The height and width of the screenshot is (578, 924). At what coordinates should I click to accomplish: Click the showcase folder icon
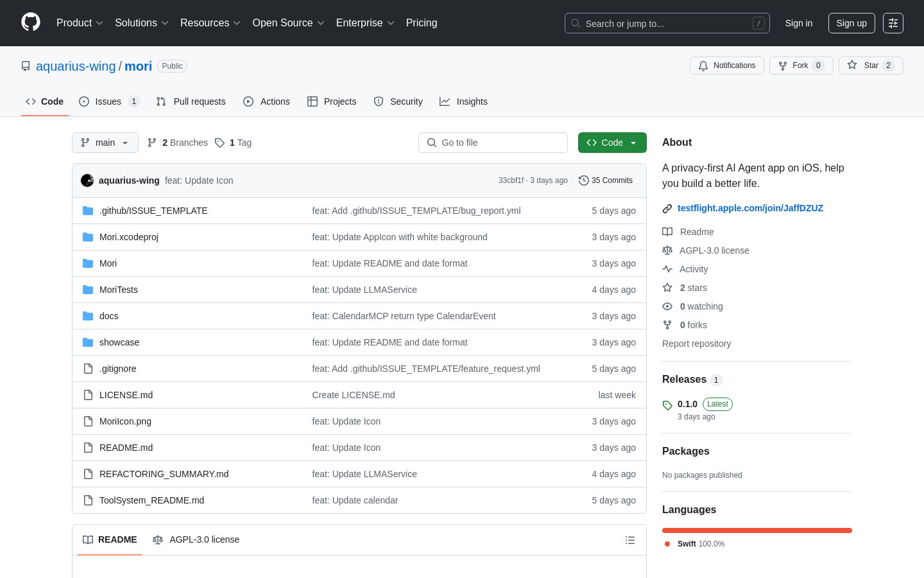(x=88, y=342)
